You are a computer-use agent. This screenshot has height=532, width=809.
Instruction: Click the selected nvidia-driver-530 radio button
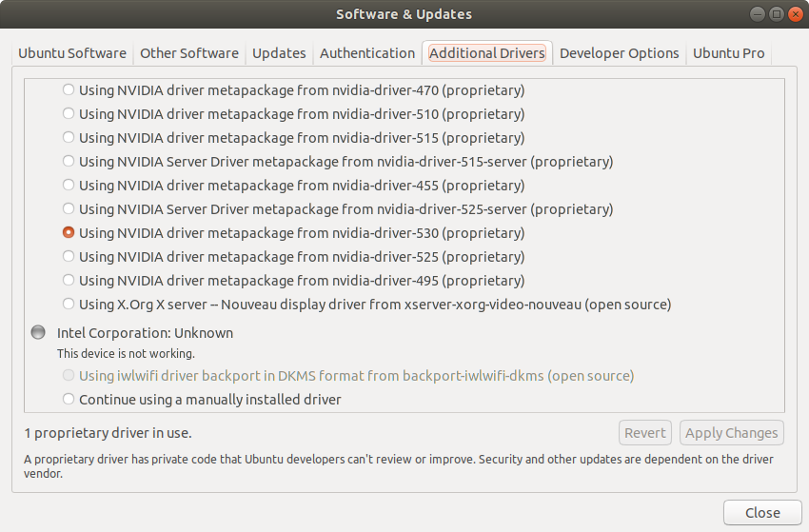point(69,233)
